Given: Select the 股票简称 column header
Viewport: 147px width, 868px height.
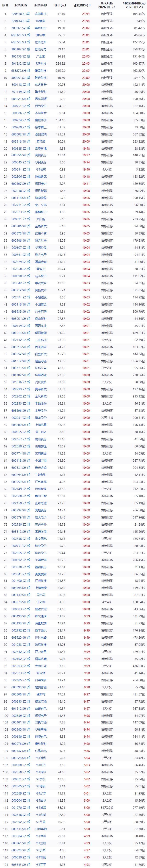Looking at the screenshot, I should coord(41,5).
